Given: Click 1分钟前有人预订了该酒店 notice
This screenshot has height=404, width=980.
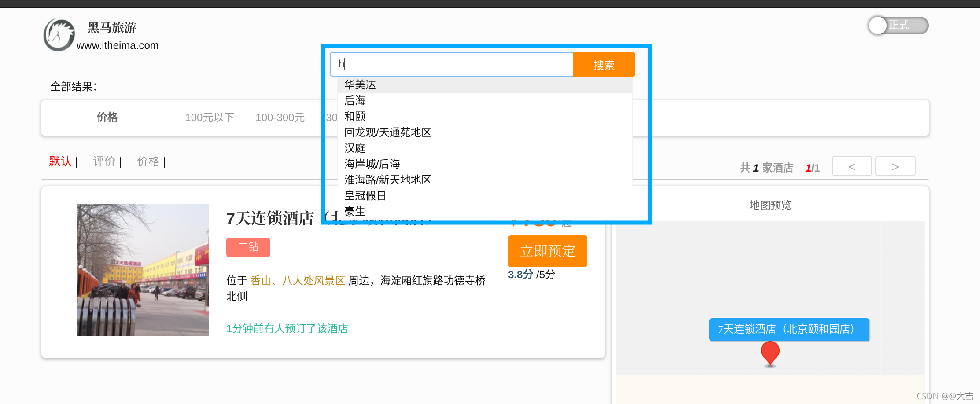Looking at the screenshot, I should coord(287,329).
